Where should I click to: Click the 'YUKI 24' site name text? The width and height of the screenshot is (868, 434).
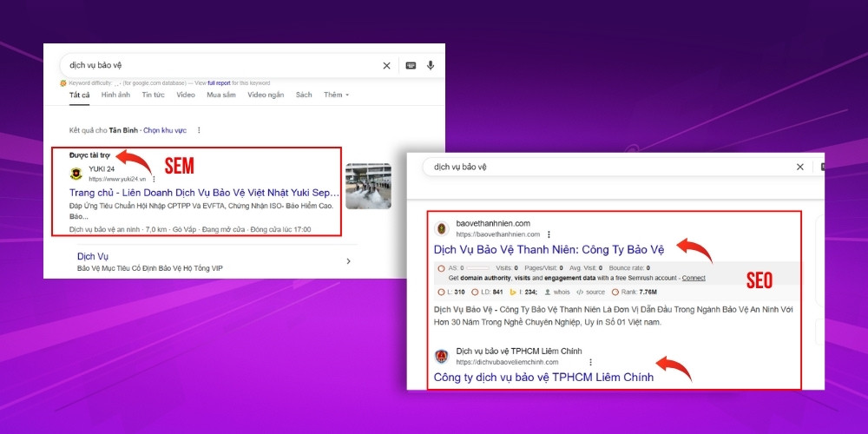click(102, 169)
